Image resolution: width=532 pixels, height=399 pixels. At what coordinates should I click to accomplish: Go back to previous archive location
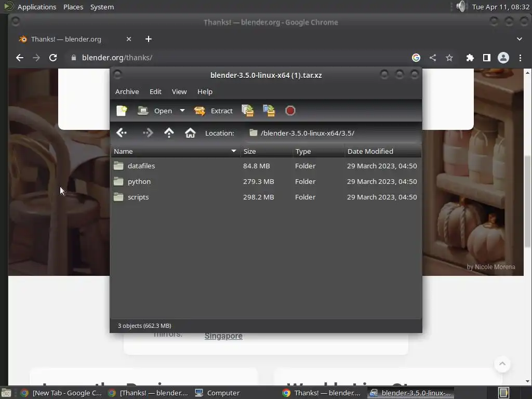coord(122,133)
